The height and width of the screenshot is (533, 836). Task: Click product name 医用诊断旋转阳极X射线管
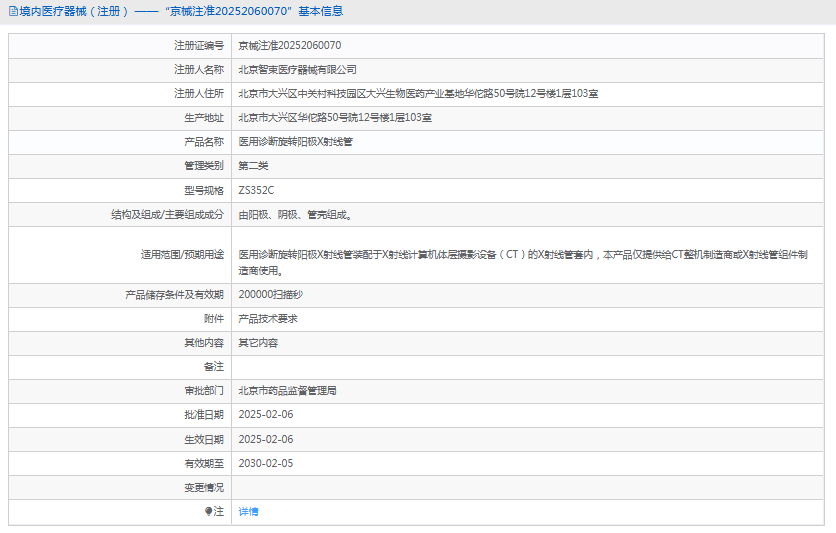[x=295, y=142]
